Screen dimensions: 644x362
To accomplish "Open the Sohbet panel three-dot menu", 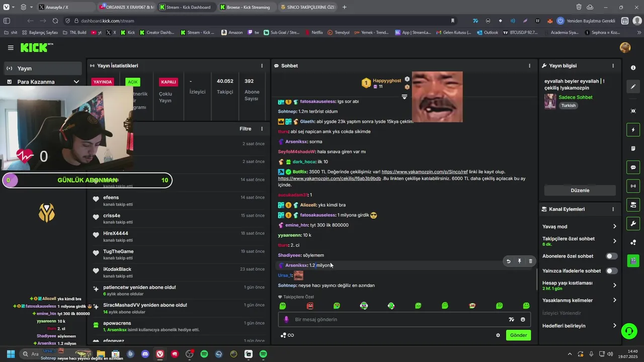I will (529, 66).
